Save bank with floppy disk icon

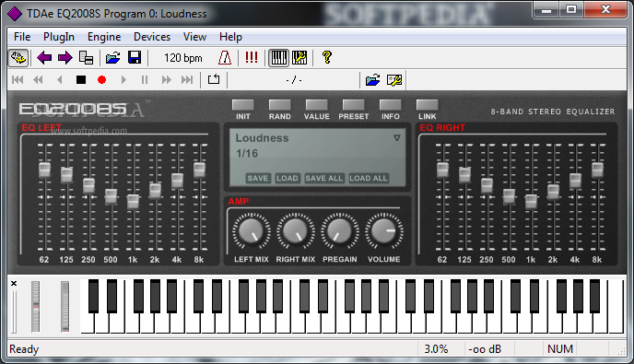(x=135, y=58)
